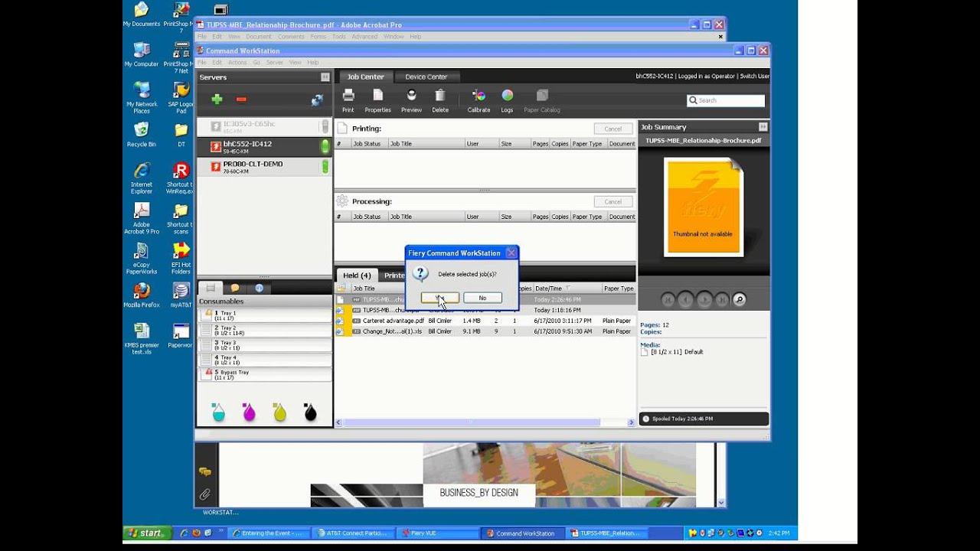Select Tray 4 in Consumables
The height and width of the screenshot is (551, 980).
(265, 359)
